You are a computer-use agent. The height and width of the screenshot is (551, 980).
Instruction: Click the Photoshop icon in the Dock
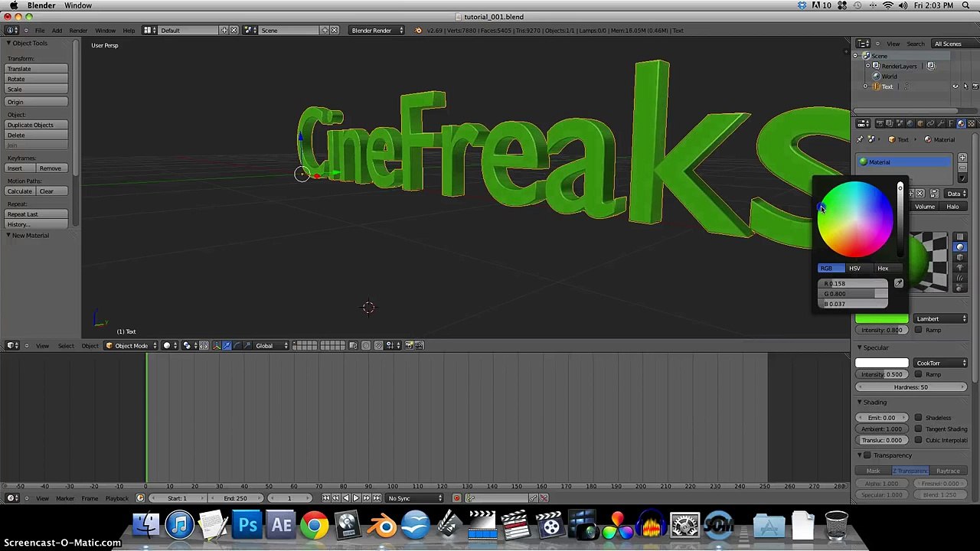(x=247, y=526)
